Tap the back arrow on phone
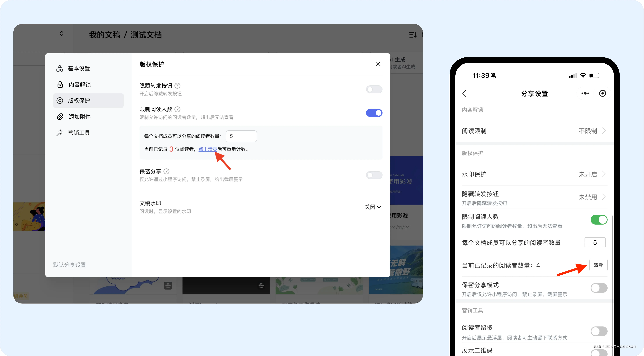This screenshot has width=644, height=356. point(464,93)
